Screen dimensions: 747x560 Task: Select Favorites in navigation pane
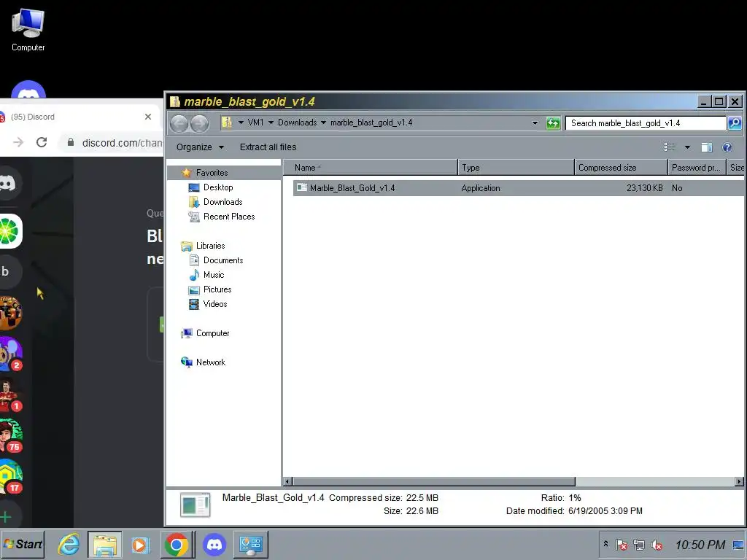tap(212, 173)
